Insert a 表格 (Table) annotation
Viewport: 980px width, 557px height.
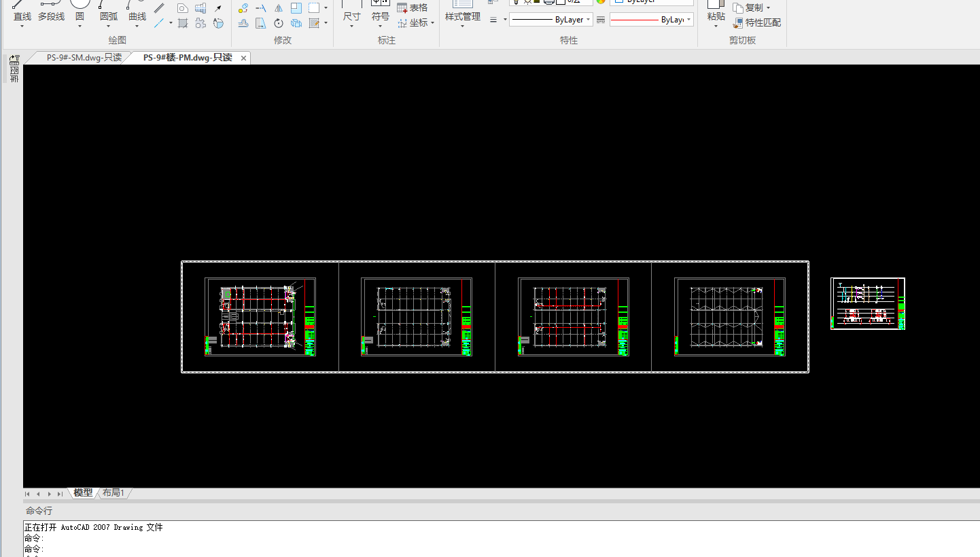tap(413, 8)
